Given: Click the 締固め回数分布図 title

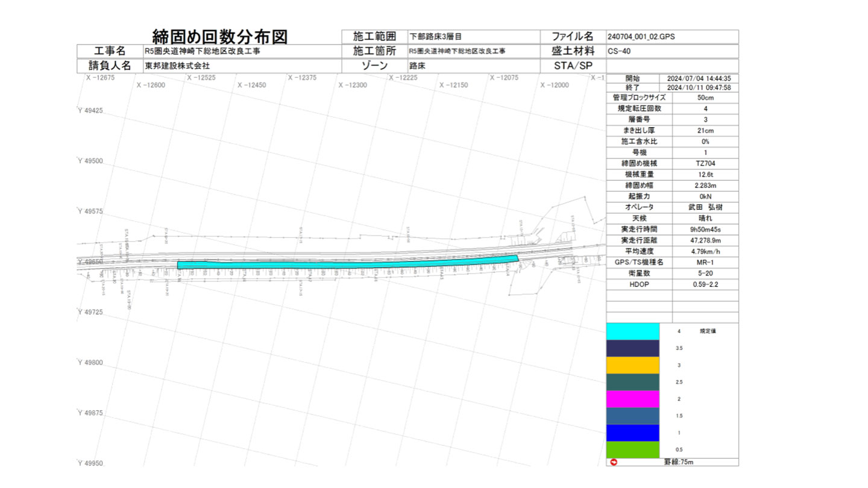Looking at the screenshot, I should pyautogui.click(x=219, y=37).
